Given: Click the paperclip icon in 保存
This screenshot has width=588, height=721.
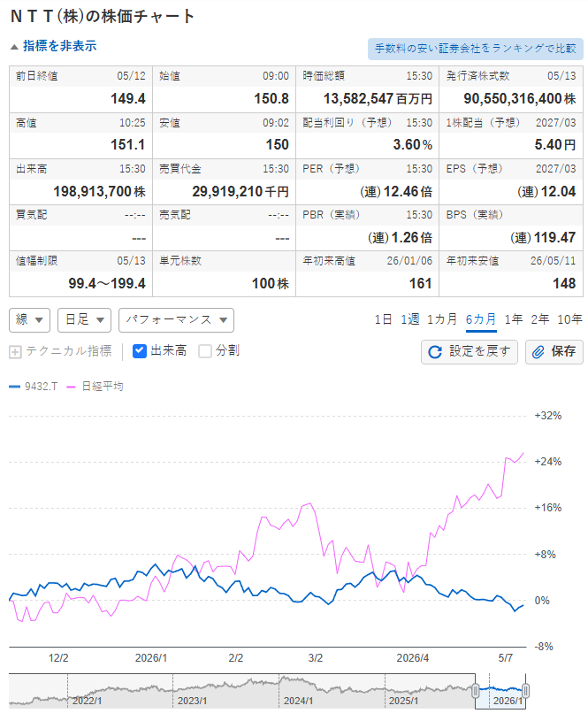Looking at the screenshot, I should click(538, 352).
